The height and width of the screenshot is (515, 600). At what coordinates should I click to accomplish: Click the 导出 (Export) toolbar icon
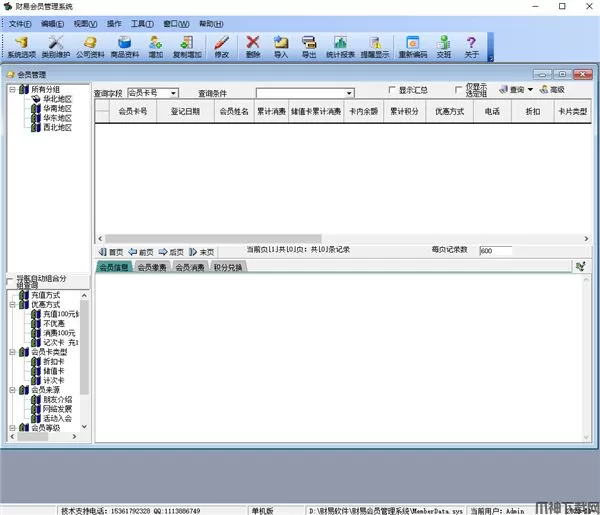308,45
